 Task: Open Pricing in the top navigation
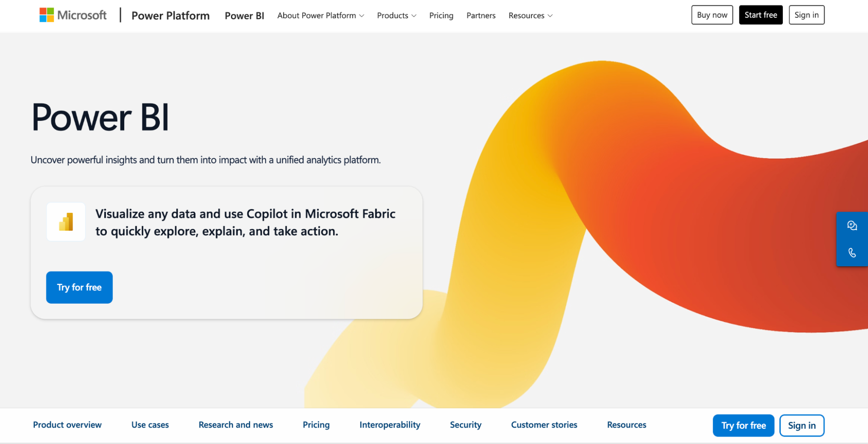coord(441,16)
